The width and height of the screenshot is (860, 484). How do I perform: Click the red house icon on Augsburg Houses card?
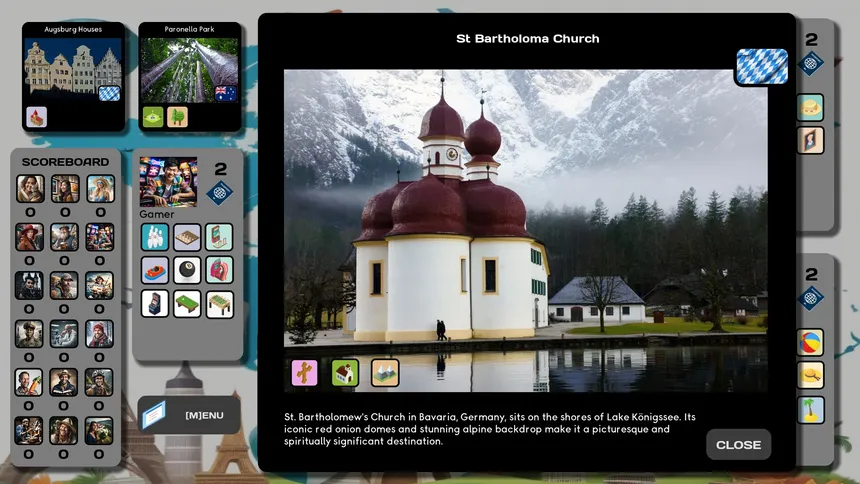[x=36, y=117]
